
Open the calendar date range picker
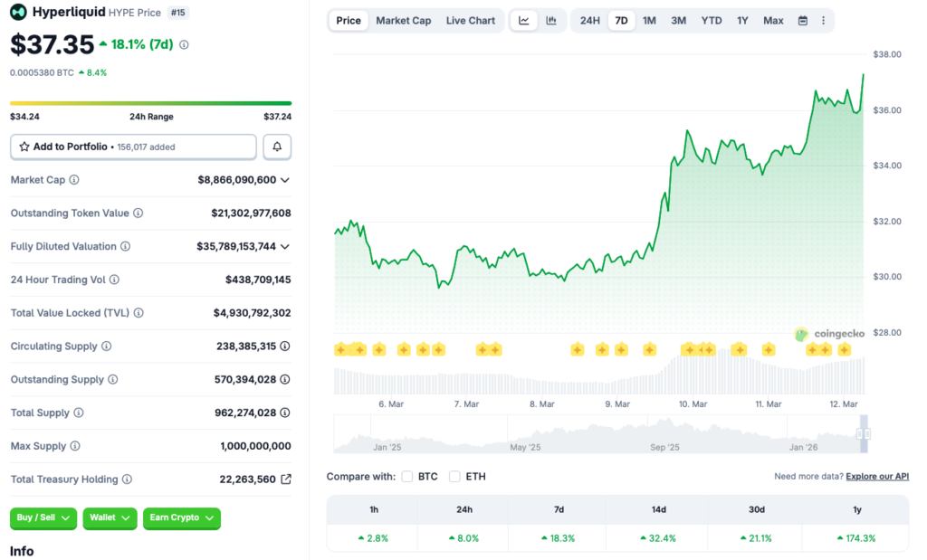tap(802, 21)
